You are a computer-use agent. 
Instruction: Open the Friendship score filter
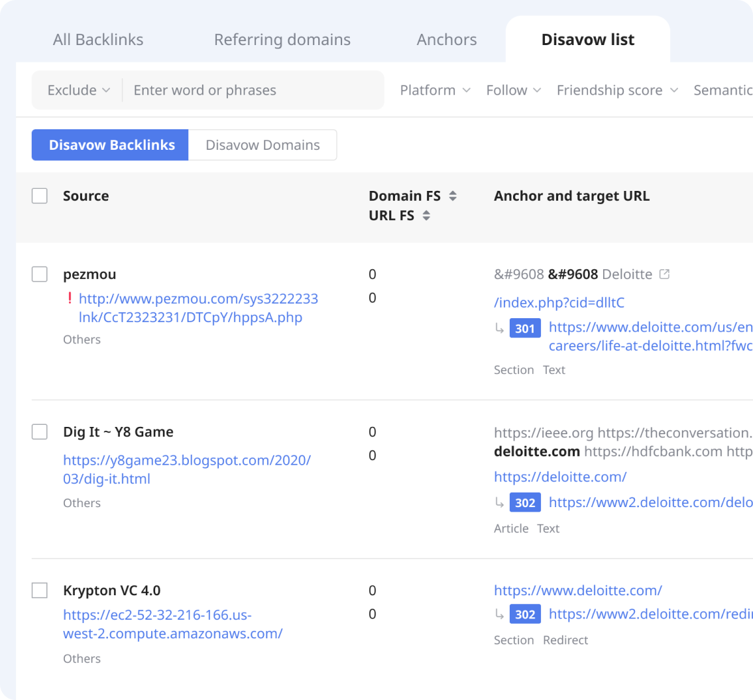click(616, 90)
